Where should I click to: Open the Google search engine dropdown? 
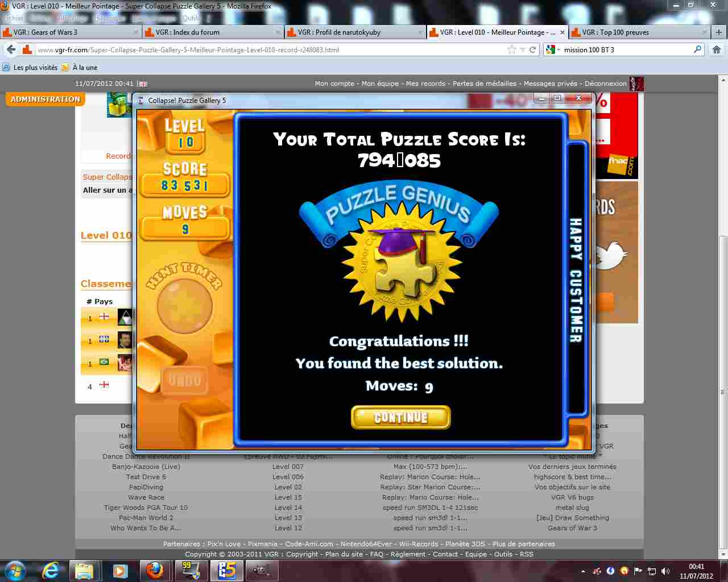click(552, 49)
